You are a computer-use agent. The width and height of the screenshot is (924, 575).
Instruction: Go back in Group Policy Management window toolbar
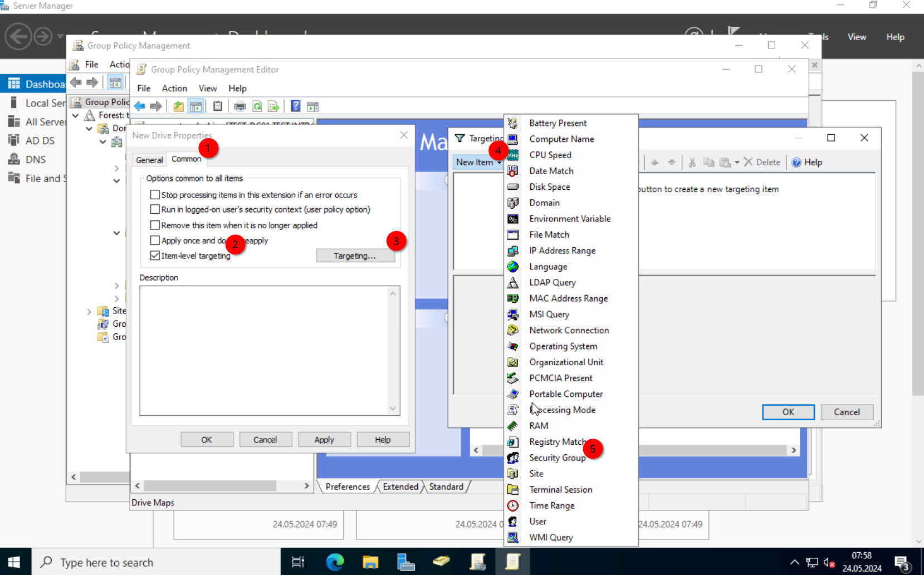76,82
